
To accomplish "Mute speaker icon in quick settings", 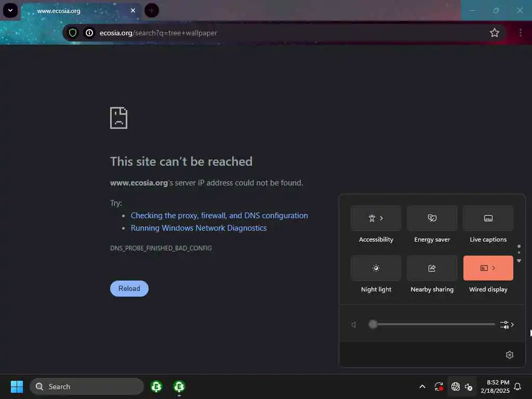I will (x=354, y=325).
